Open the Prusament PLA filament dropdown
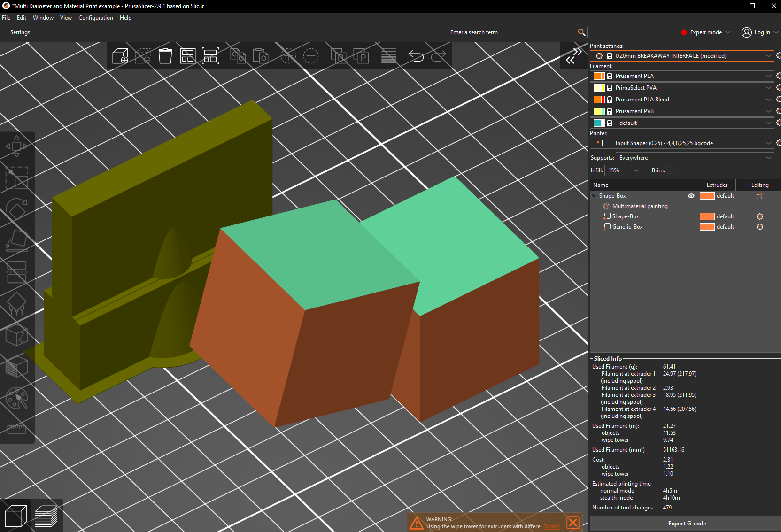This screenshot has height=532, width=781. point(682,76)
